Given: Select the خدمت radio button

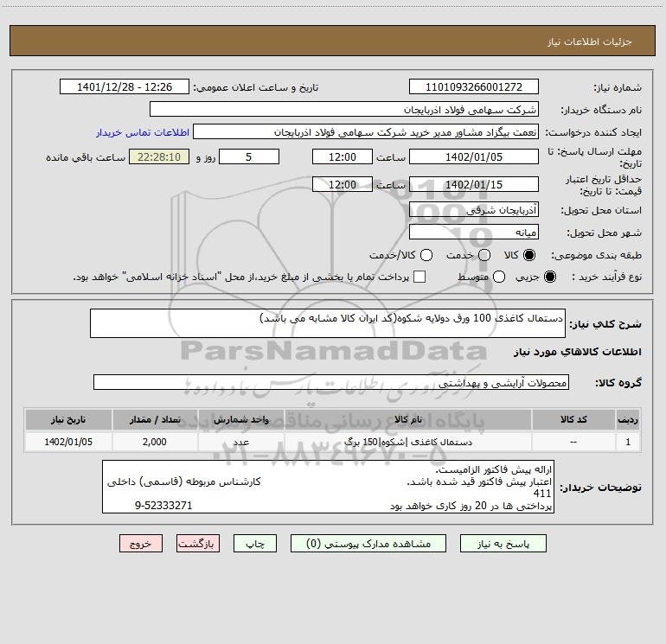Looking at the screenshot, I should point(484,255).
